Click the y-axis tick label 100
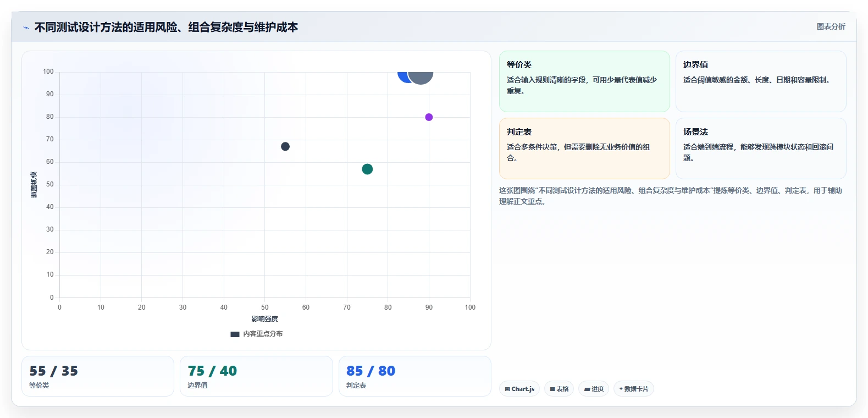868x418 pixels. pyautogui.click(x=48, y=71)
